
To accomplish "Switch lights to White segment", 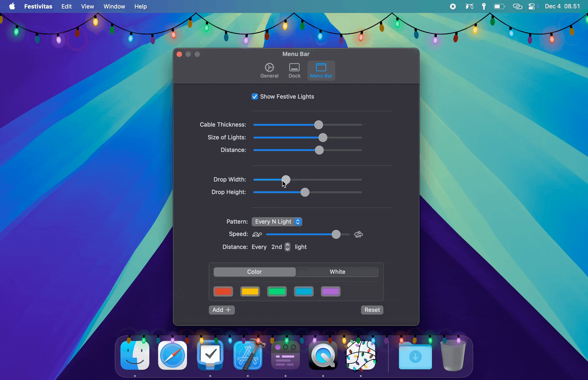I will tap(337, 272).
